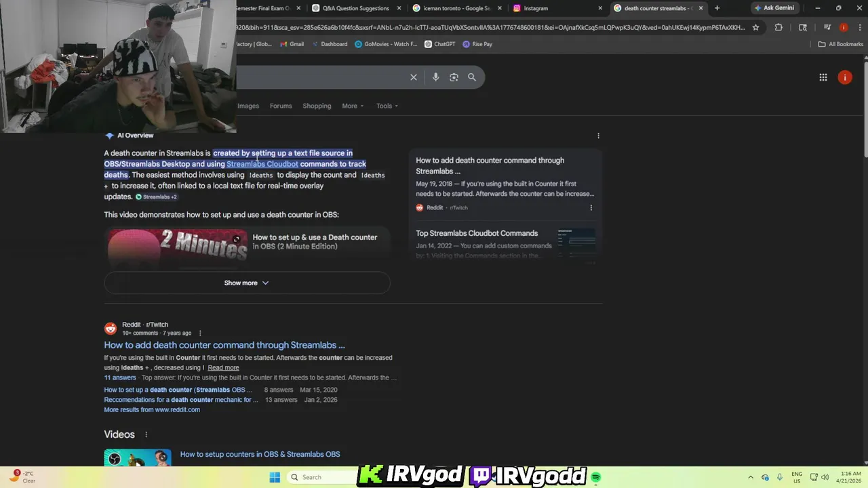Close the Q&A Question Suggestions tab

click(399, 8)
